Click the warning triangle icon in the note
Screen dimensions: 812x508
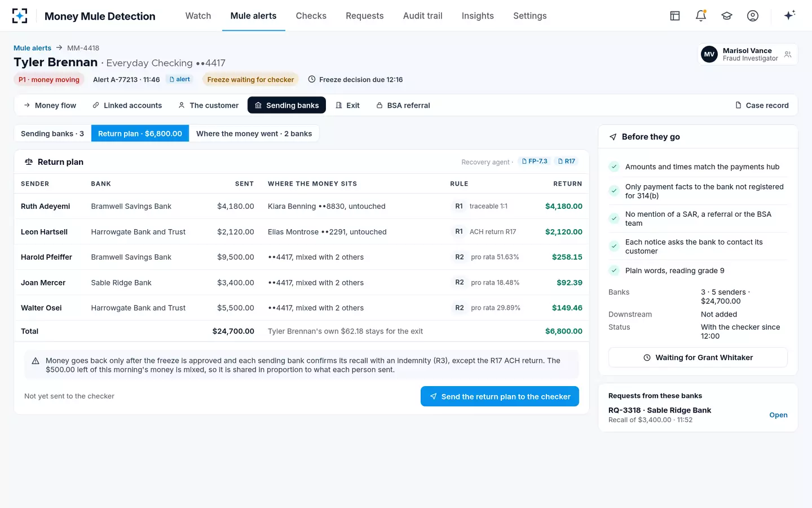36,361
